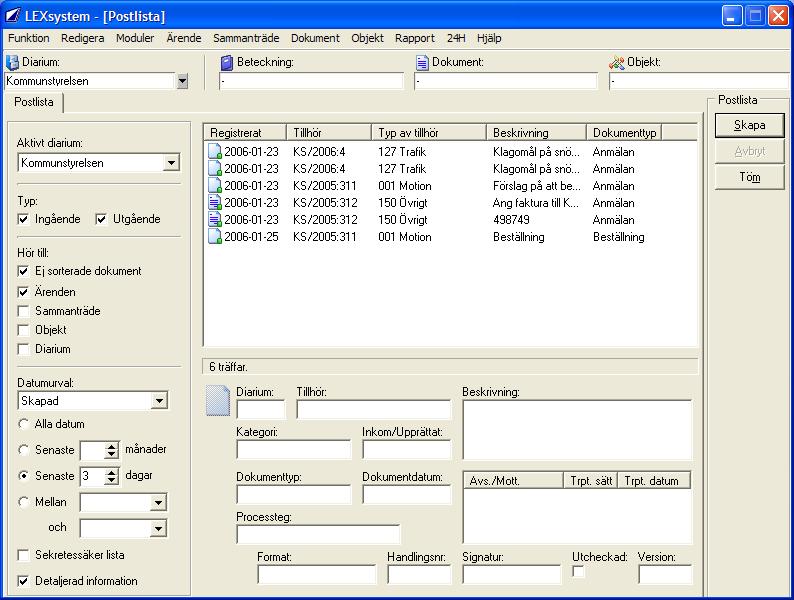Toggle Ej sorterade dokument checkbox
The width and height of the screenshot is (794, 600).
[x=23, y=271]
